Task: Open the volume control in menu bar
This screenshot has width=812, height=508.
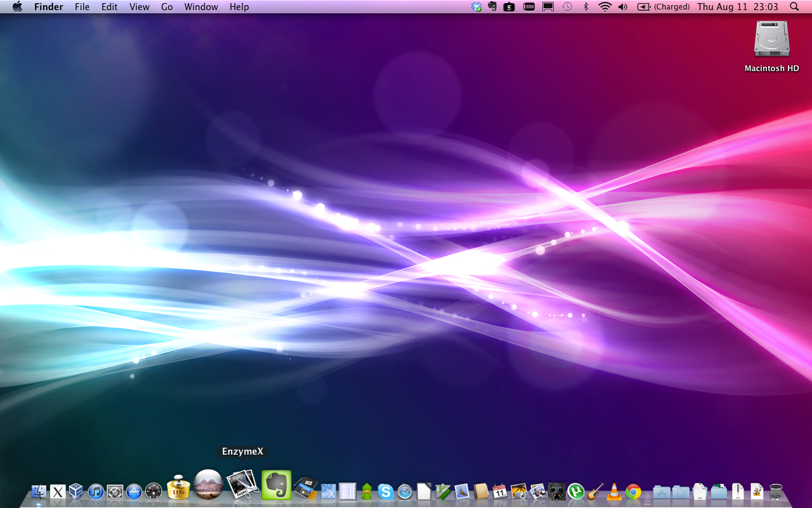Action: pos(623,7)
